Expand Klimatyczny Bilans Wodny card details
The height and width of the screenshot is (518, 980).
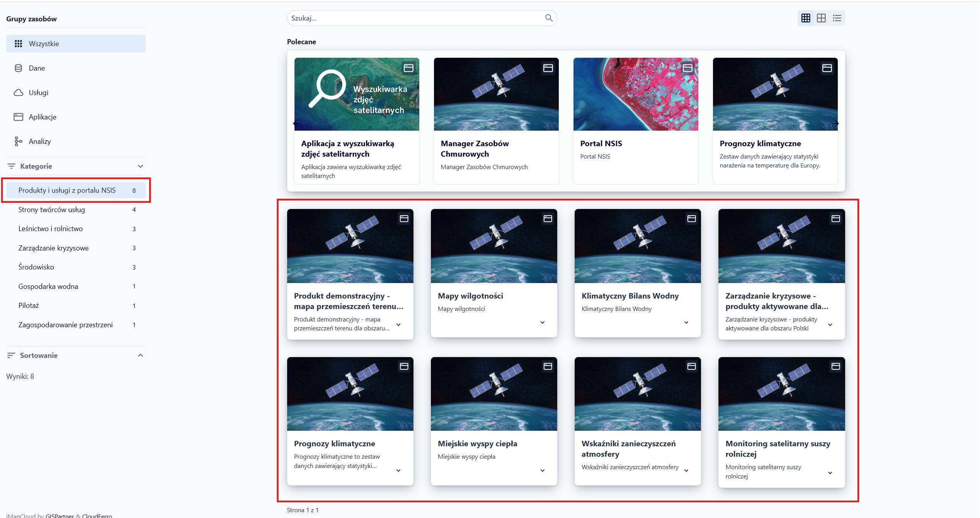pos(686,323)
